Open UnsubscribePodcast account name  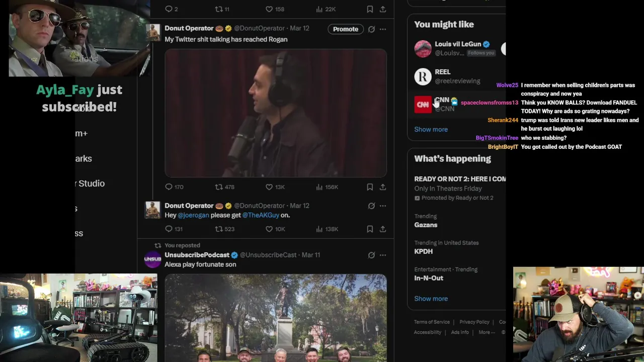(x=197, y=255)
